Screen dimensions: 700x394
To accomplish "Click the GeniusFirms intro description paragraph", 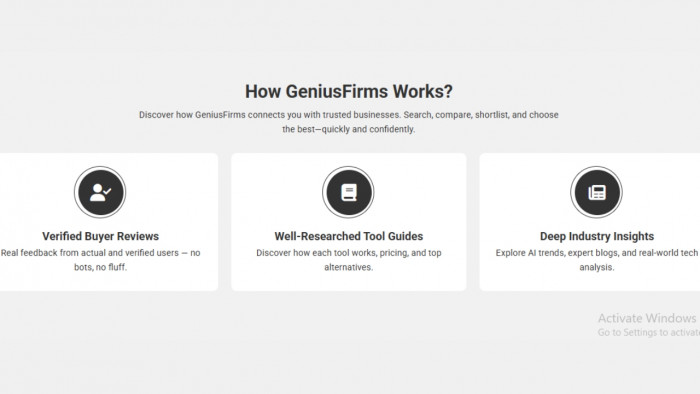I will click(349, 122).
